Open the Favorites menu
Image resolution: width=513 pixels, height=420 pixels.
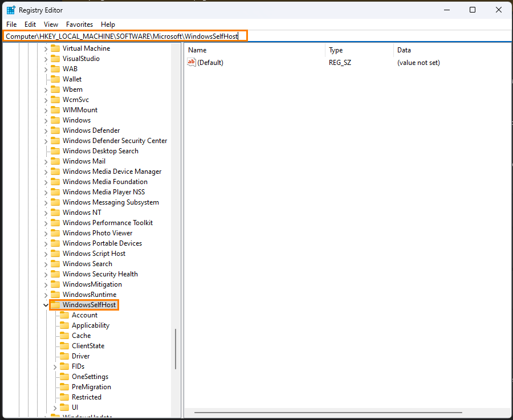click(79, 25)
